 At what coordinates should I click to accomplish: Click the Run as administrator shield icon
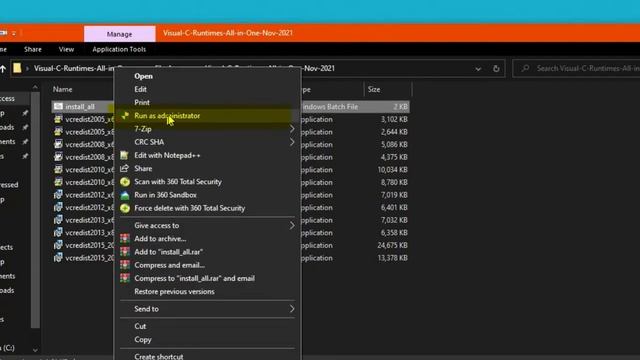[125, 116]
